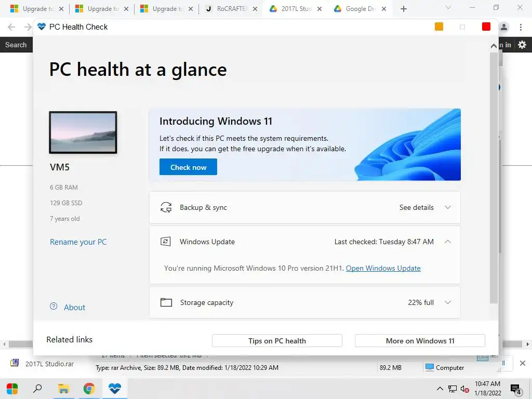Click the Check now button
This screenshot has width=532, height=399.
[x=188, y=167]
